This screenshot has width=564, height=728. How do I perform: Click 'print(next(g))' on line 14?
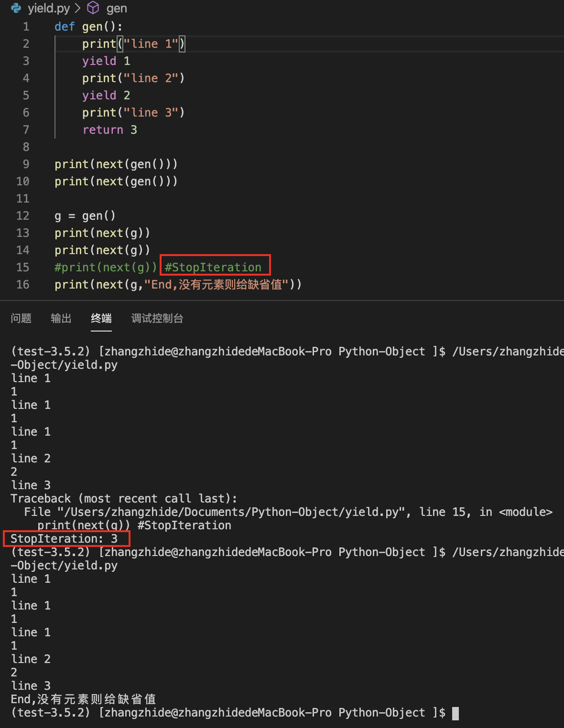pyautogui.click(x=102, y=250)
